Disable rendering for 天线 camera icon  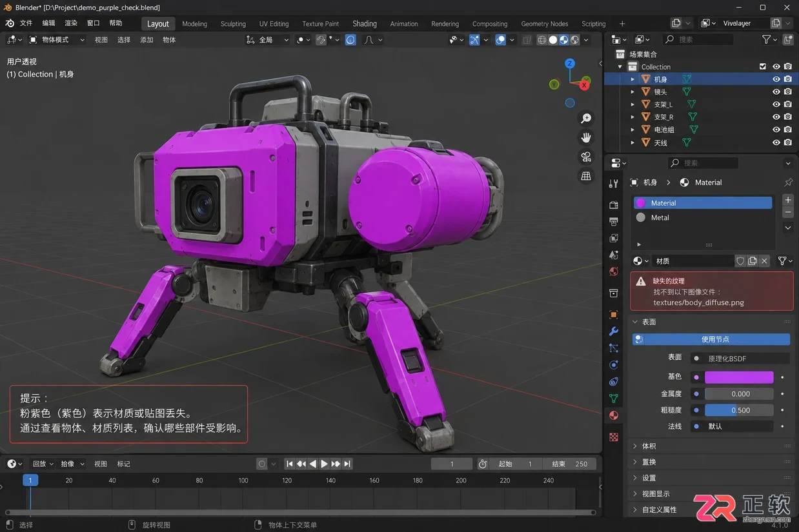pos(788,143)
